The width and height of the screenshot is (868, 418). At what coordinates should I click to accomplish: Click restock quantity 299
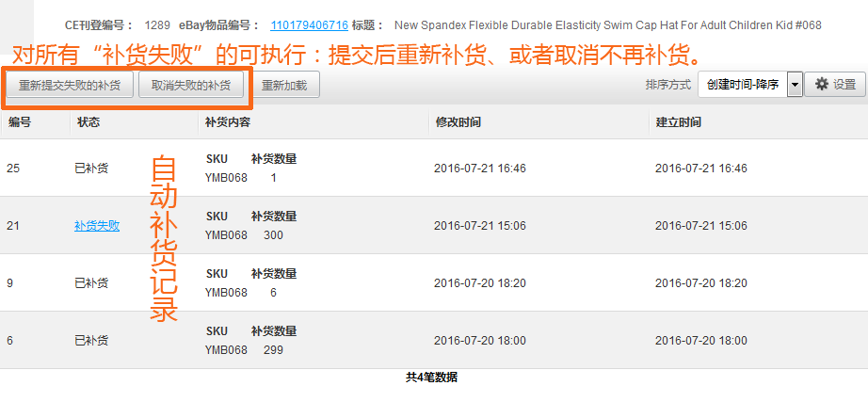point(273,350)
